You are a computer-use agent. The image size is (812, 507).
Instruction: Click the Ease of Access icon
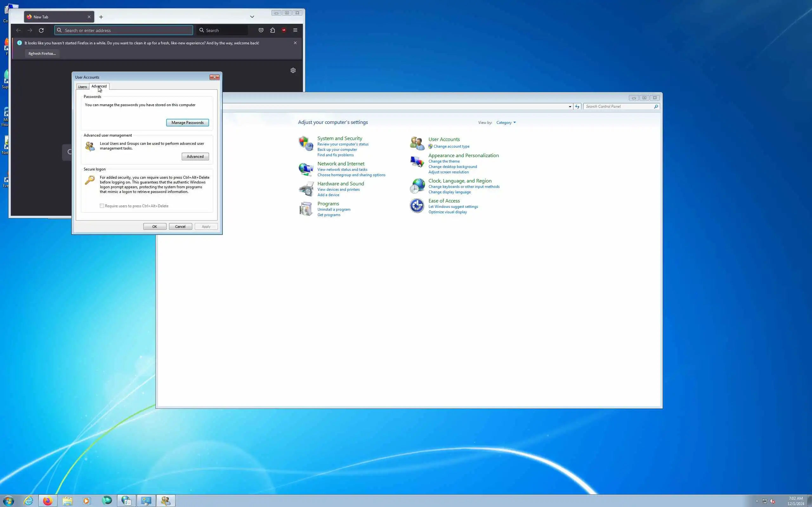(417, 206)
